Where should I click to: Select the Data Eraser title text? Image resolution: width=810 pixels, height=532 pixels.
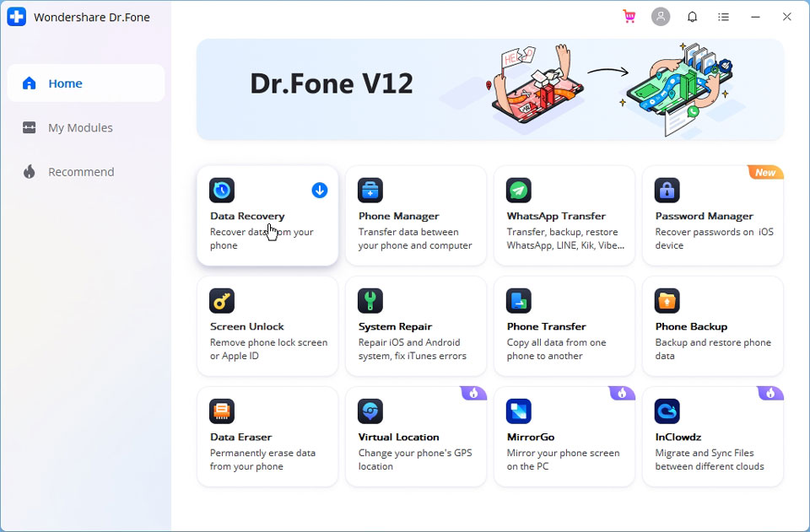240,437
